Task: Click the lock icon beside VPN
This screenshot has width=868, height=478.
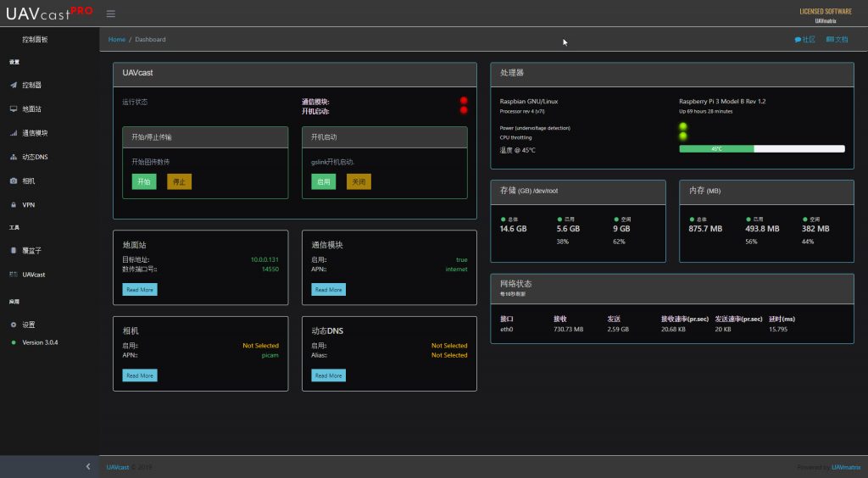Action: pos(14,205)
